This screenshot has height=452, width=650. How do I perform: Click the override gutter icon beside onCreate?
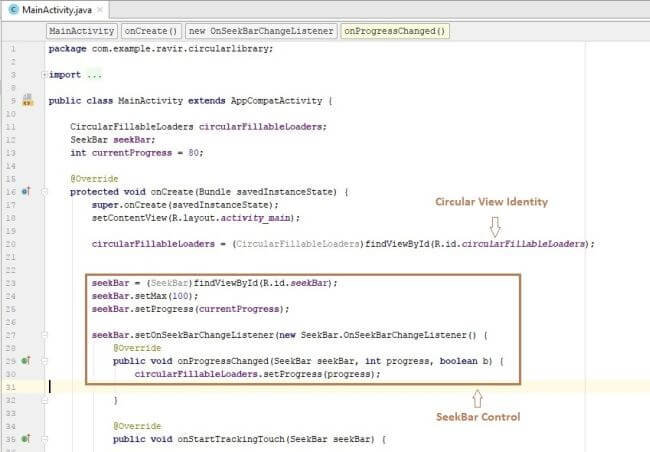pyautogui.click(x=26, y=191)
